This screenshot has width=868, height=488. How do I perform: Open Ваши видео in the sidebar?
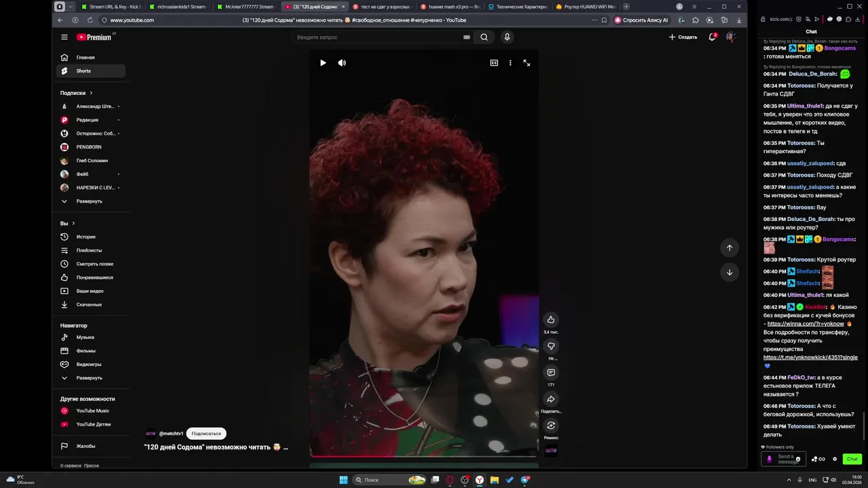point(91,291)
